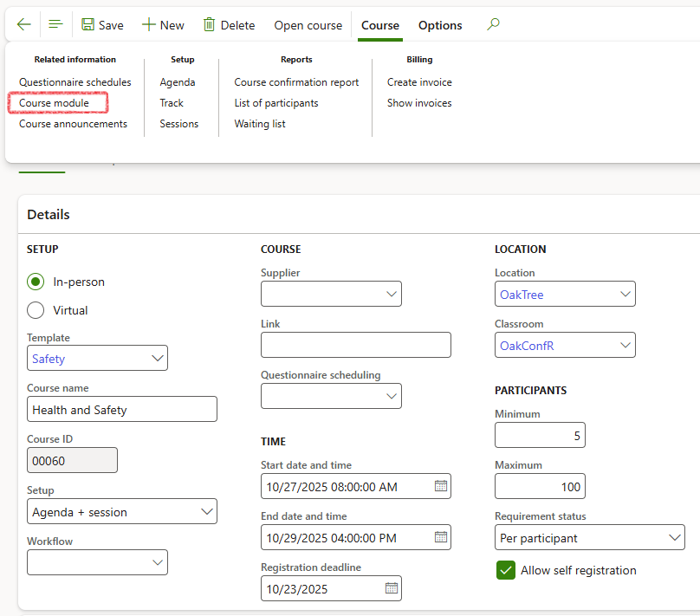The height and width of the screenshot is (616, 700).
Task: Click the New plus icon
Action: pyautogui.click(x=149, y=25)
